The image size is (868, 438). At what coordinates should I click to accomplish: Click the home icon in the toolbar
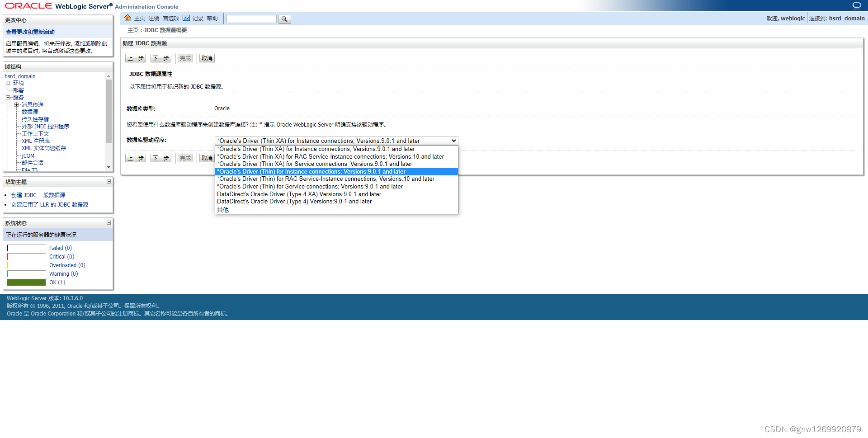coord(127,18)
